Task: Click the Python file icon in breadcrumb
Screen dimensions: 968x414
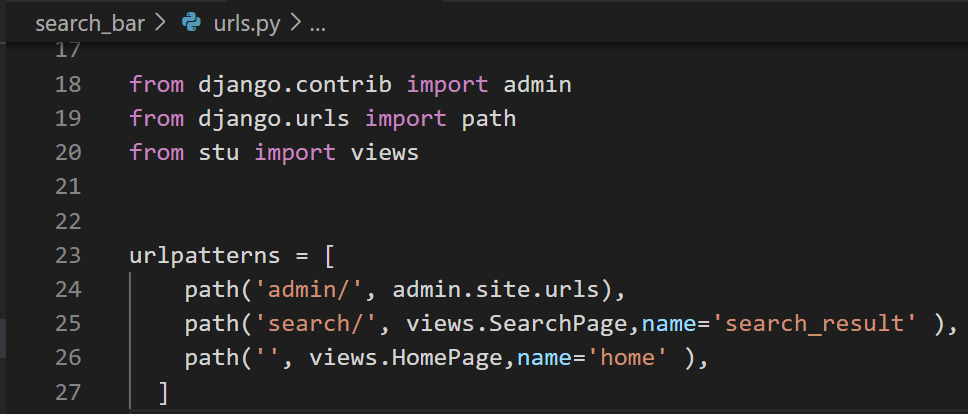Action: tap(191, 23)
